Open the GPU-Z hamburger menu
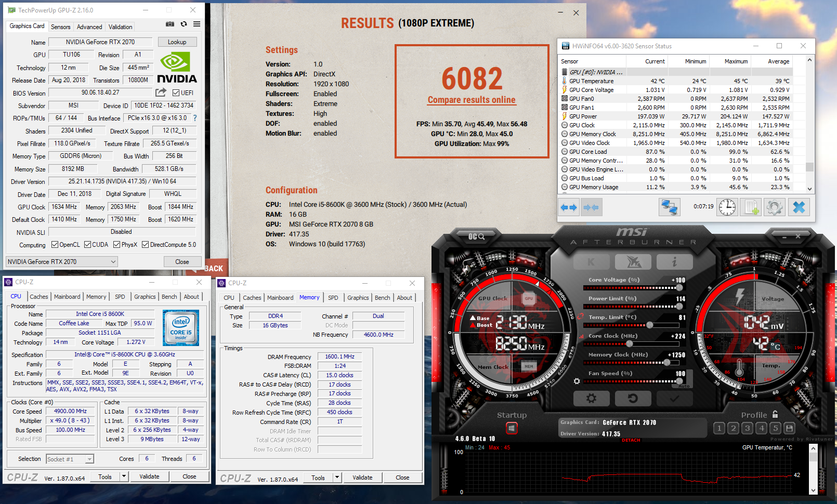The width and height of the screenshot is (837, 504). 197,24
